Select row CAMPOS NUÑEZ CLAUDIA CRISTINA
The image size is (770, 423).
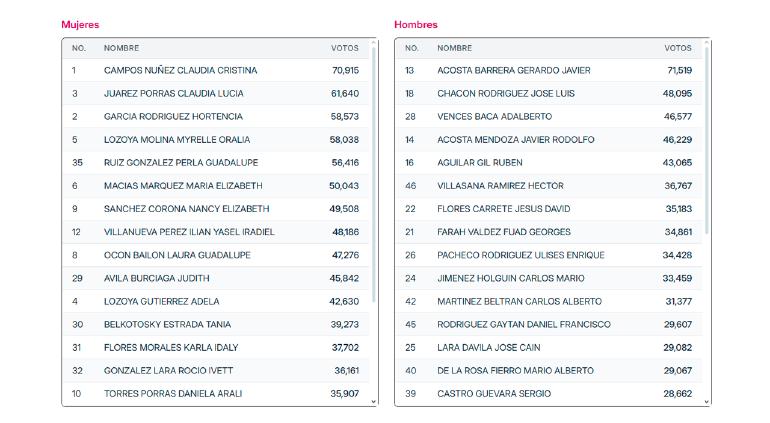(x=216, y=70)
